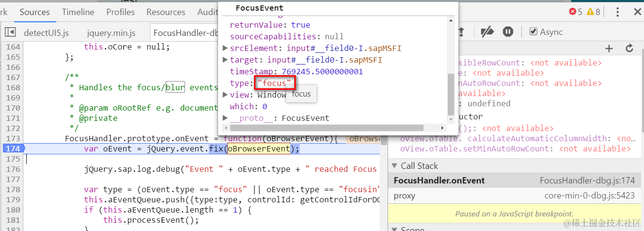Click 'Paused on a JavaScript breakpoint' message
Viewport: 644px width, 231px height.
(x=514, y=214)
